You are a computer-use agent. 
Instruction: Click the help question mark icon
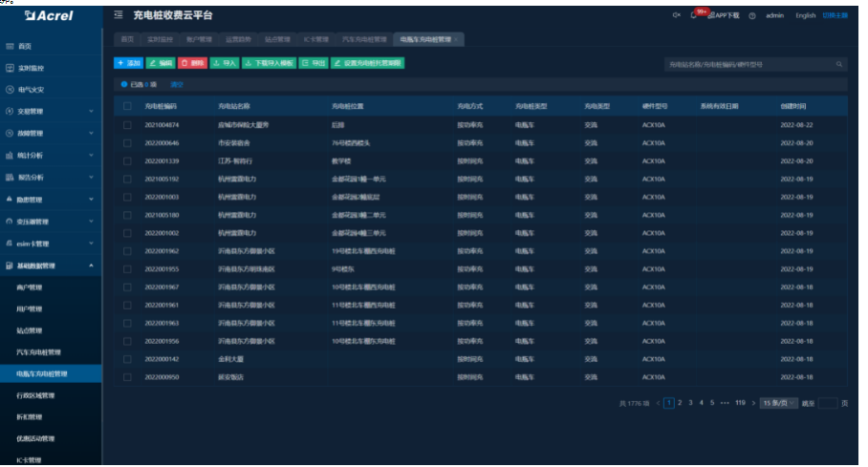pyautogui.click(x=752, y=15)
